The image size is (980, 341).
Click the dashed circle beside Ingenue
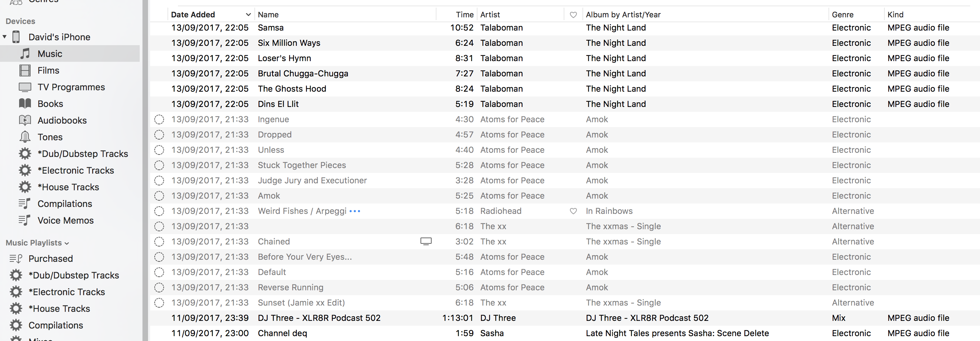pyautogui.click(x=159, y=119)
